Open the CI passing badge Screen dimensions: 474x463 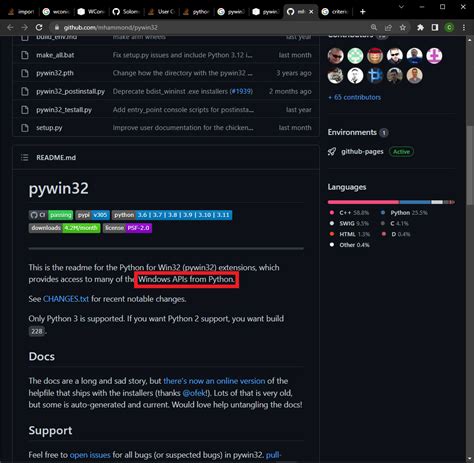click(51, 215)
